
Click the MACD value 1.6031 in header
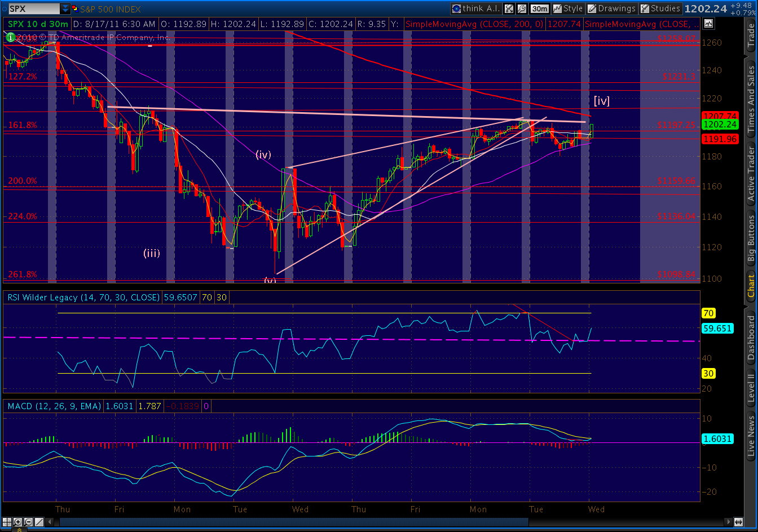point(120,406)
